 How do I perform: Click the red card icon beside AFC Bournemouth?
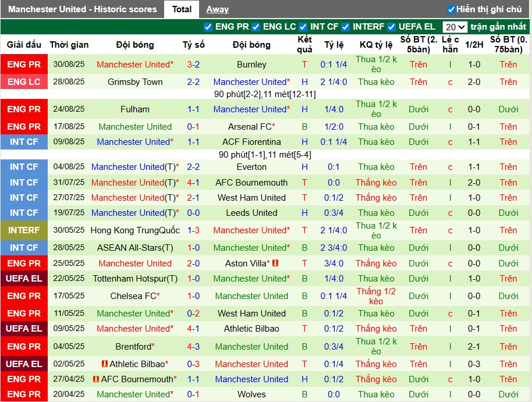(x=95, y=378)
